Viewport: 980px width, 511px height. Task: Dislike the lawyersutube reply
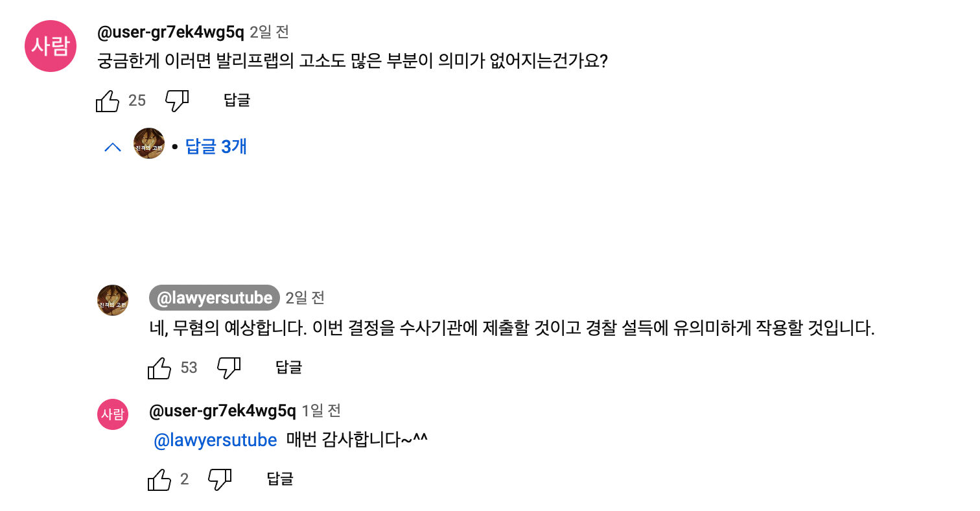click(x=229, y=368)
